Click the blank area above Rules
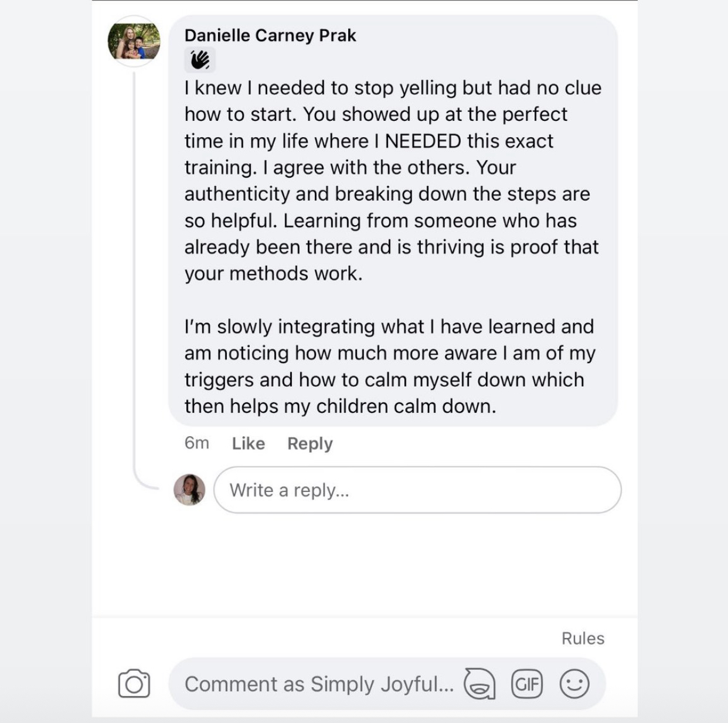 tap(365, 563)
